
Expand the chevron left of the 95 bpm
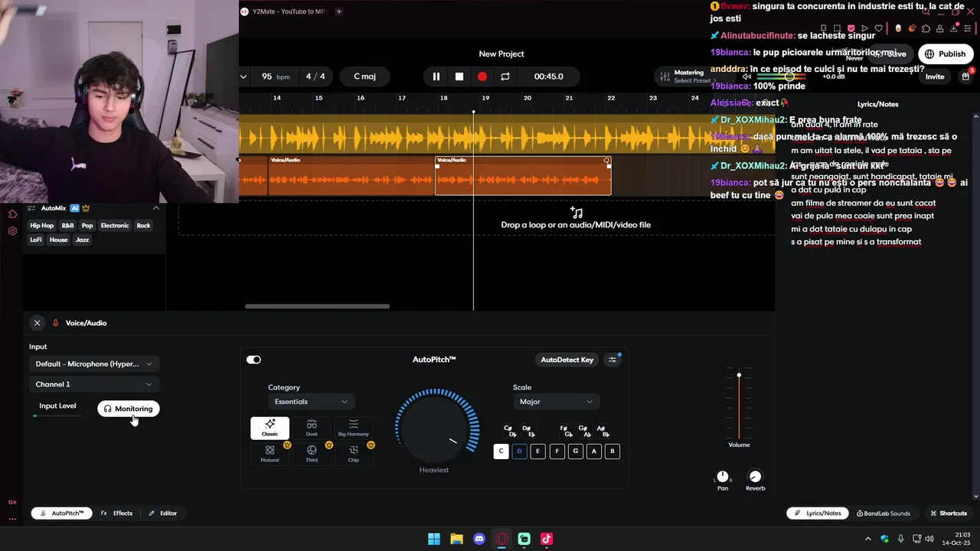243,77
